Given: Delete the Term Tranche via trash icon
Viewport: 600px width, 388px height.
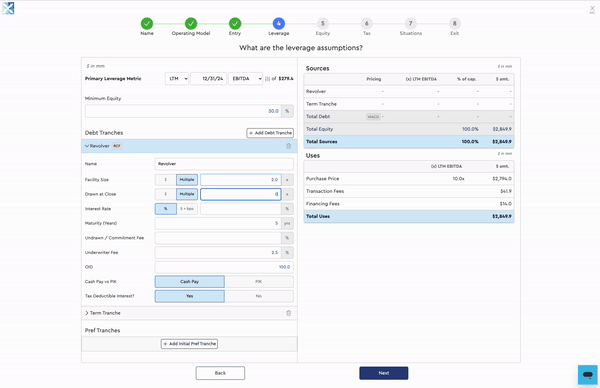Looking at the screenshot, I should pyautogui.click(x=289, y=313).
